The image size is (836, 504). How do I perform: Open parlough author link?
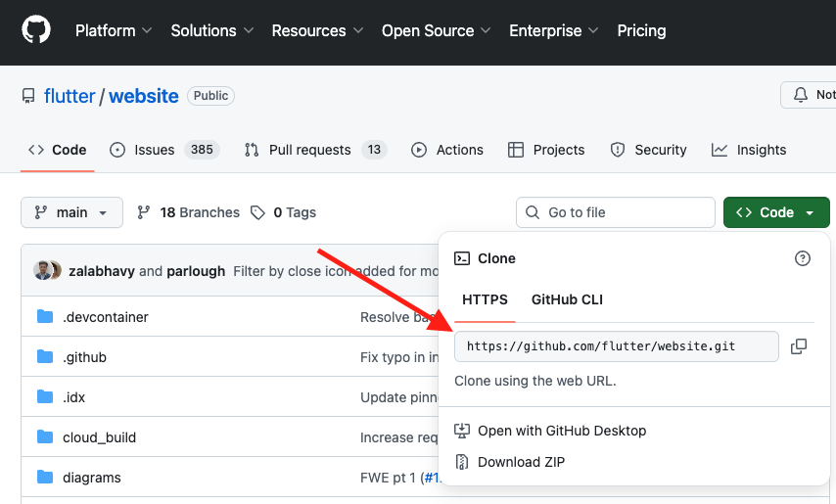tap(196, 271)
